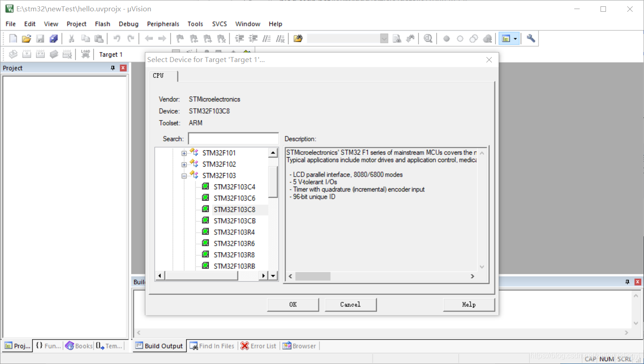Select the CPU tab in dialog

(x=163, y=76)
